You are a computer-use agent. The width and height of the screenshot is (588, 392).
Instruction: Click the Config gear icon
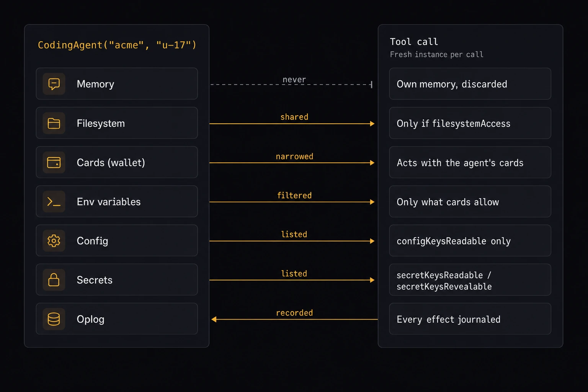(54, 241)
